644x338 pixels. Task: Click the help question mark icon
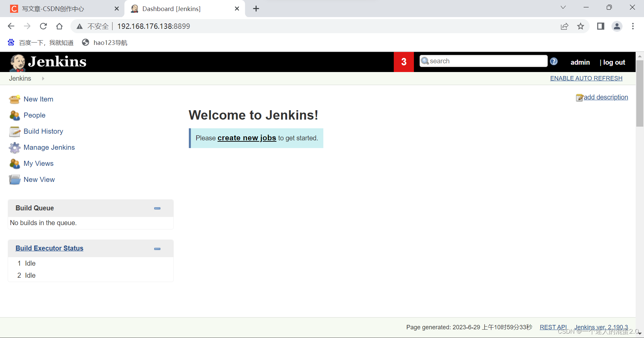point(554,61)
